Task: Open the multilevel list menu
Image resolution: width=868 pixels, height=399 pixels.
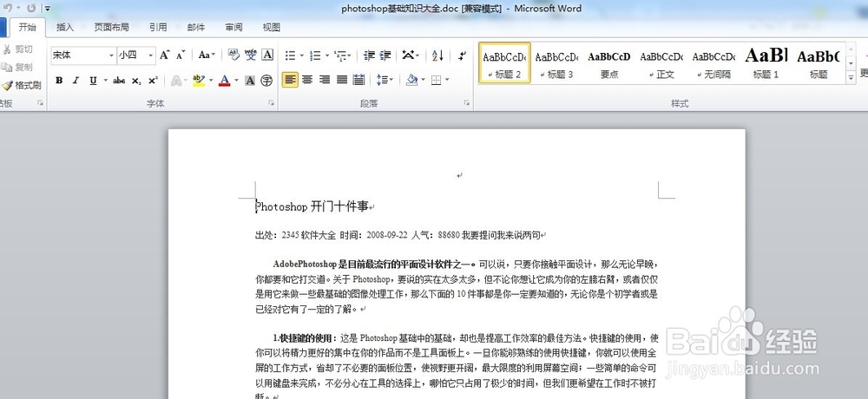Action: pyautogui.click(x=341, y=56)
